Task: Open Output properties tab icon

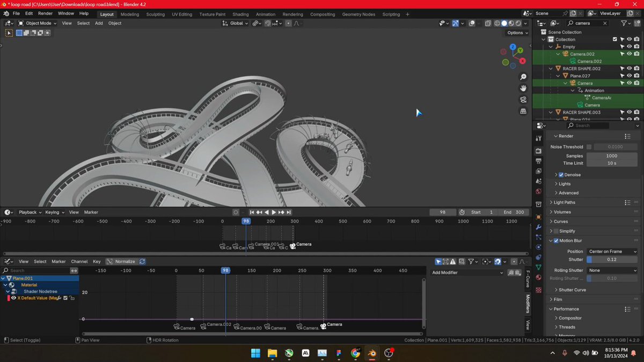Action: pos(538,161)
